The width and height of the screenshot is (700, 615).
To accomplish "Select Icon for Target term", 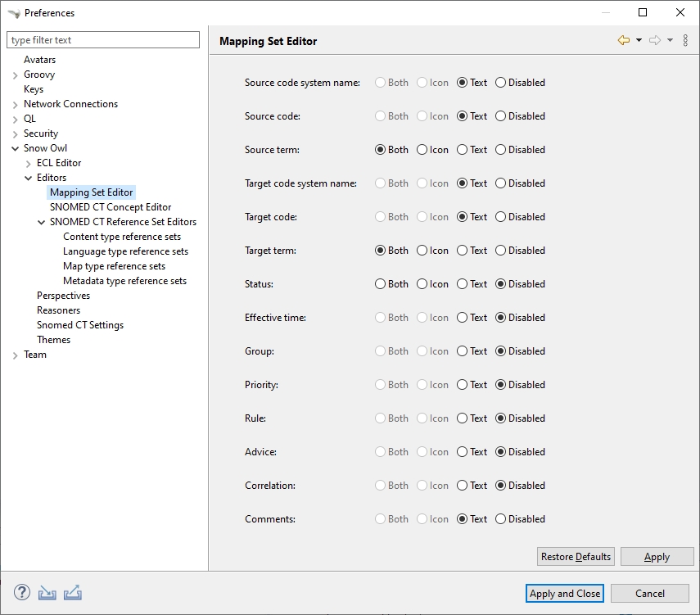I will (422, 251).
